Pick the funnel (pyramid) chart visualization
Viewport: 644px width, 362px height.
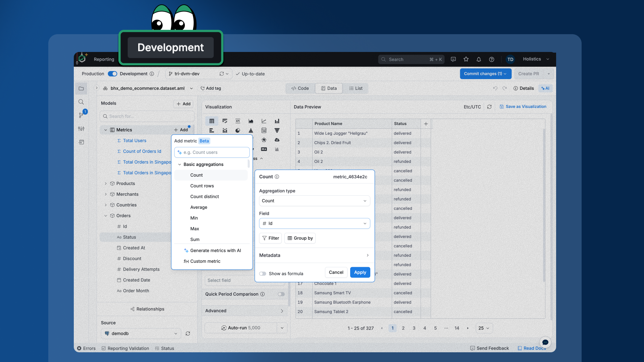[251, 131]
